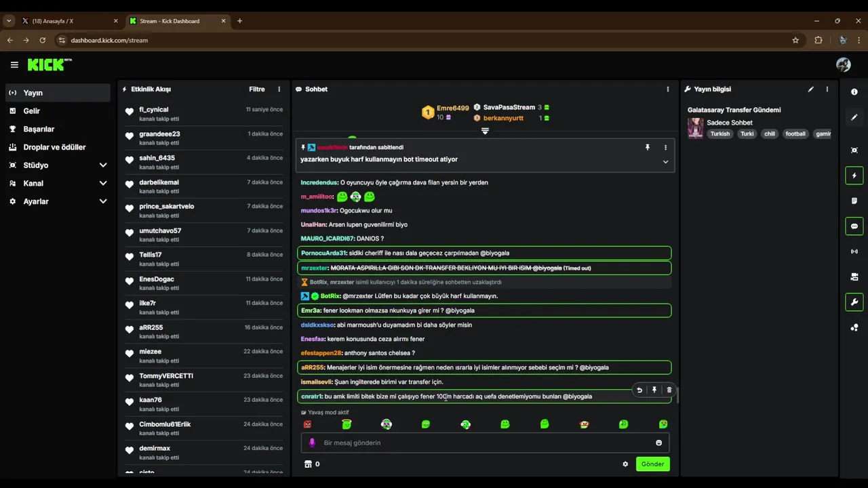Open the Yayın bilgisi three-dot menu
The width and height of the screenshot is (868, 488).
pyautogui.click(x=827, y=89)
